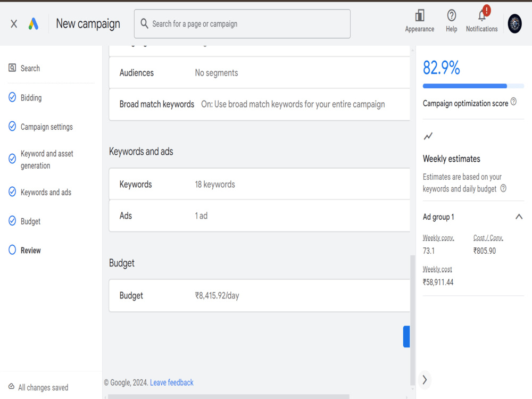
Task: Go to the Bidding step
Action: (x=31, y=98)
